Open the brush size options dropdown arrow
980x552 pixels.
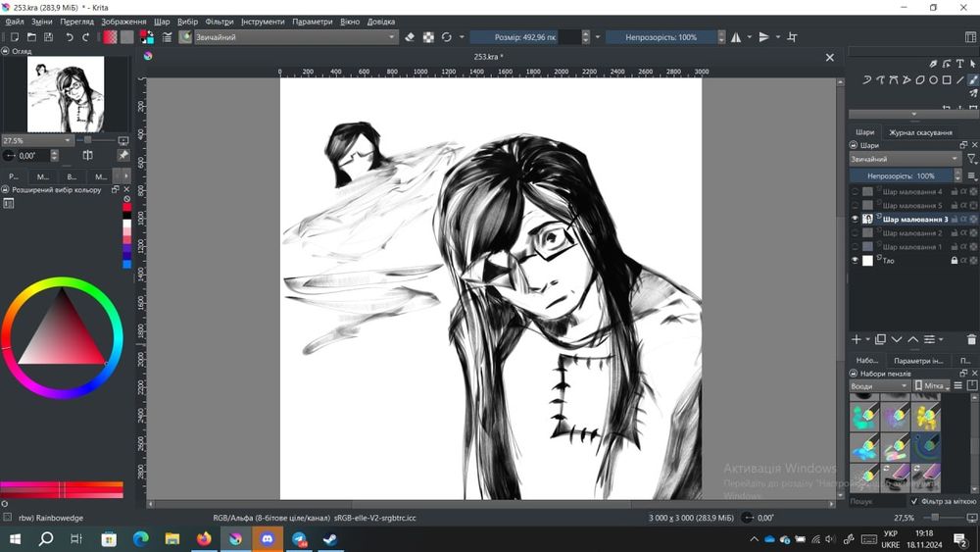click(x=598, y=37)
